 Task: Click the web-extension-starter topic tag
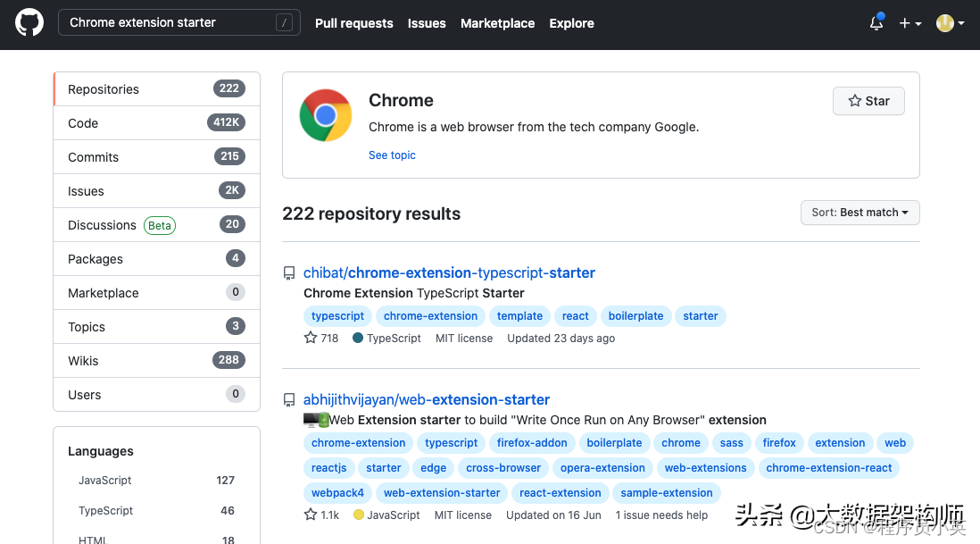point(442,493)
